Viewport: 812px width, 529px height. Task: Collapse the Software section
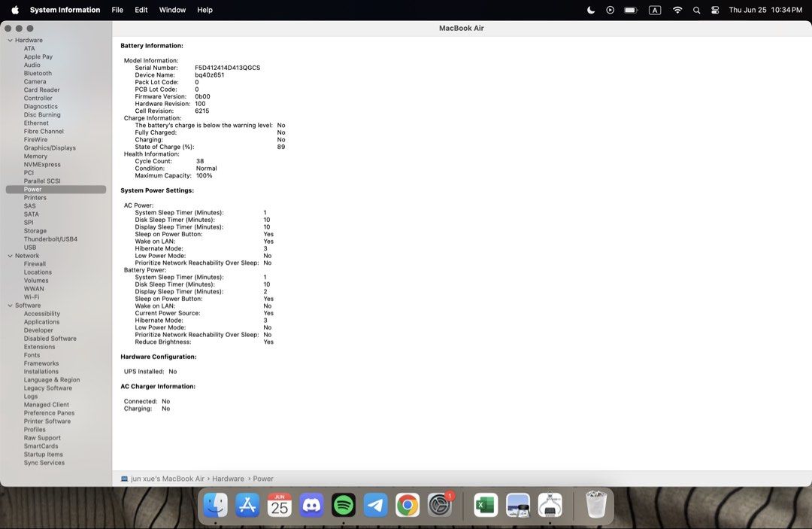(10, 306)
